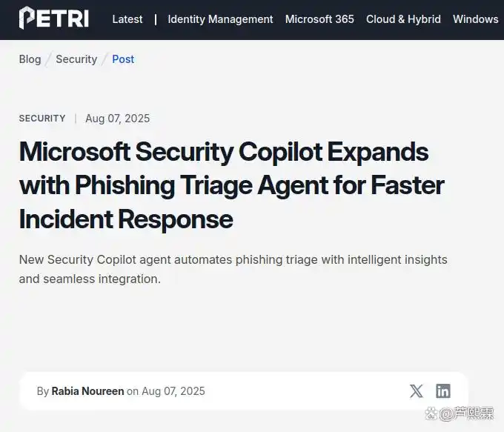Screen dimensions: 504x432
Task: Click the Petri logo
Action: (53, 19)
